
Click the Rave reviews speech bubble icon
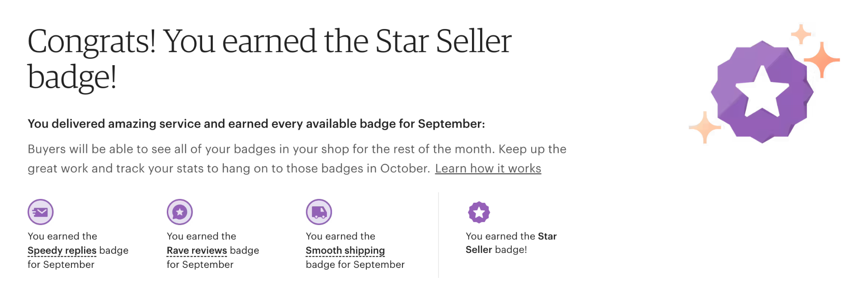click(x=180, y=212)
